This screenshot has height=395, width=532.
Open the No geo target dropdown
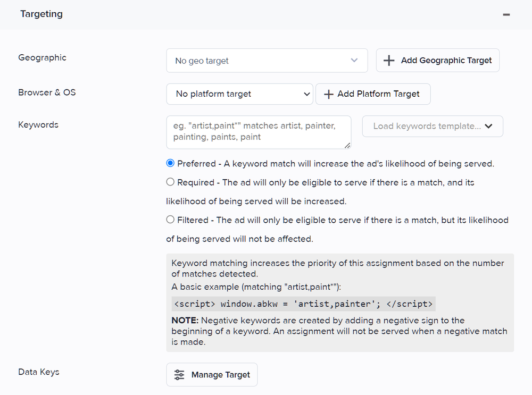point(267,61)
